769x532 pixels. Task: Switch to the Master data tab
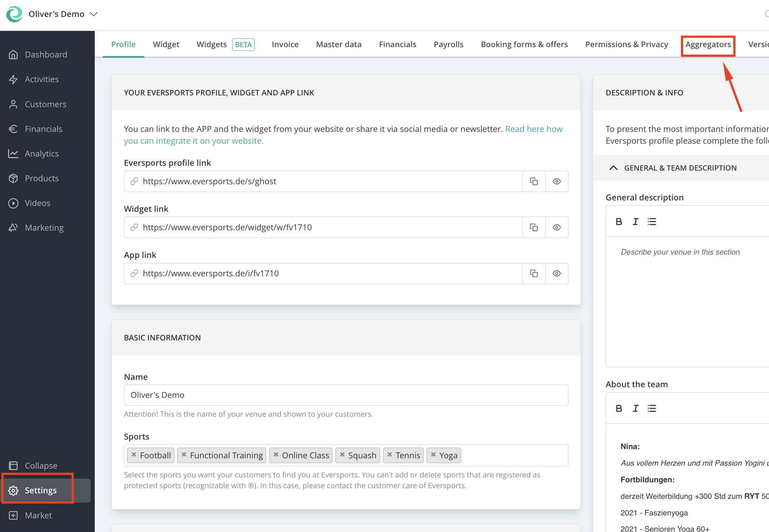tap(339, 44)
